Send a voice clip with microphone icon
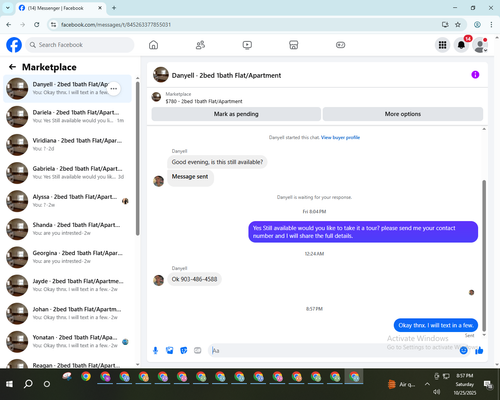 point(155,350)
